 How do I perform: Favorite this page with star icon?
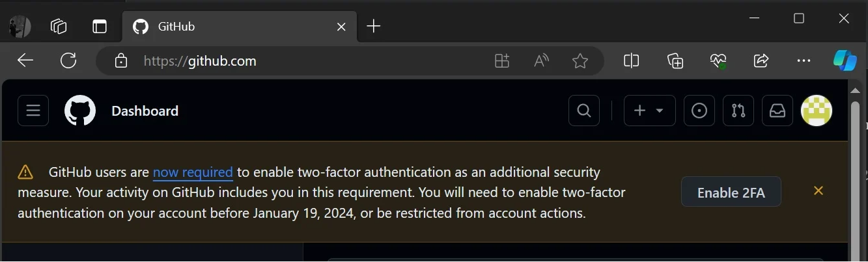click(580, 61)
